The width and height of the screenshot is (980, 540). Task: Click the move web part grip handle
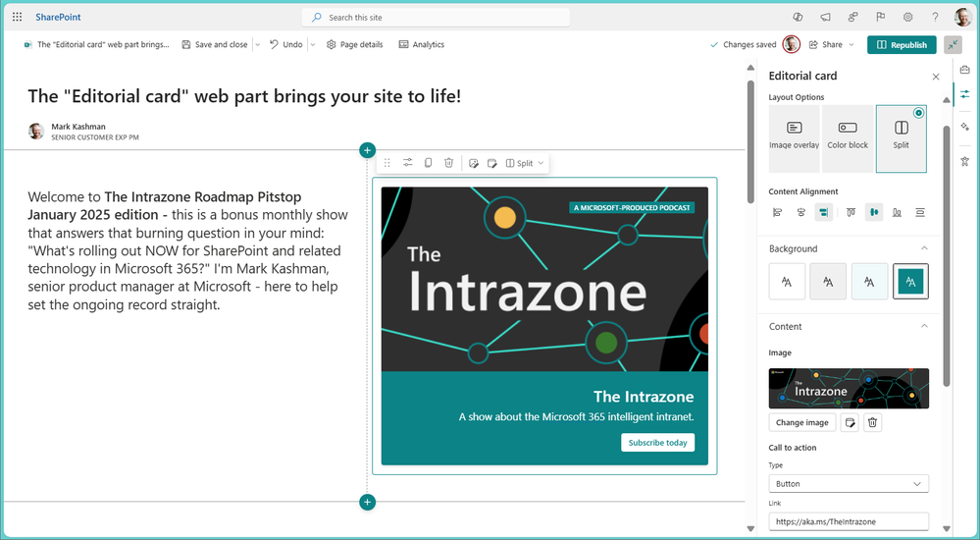click(x=387, y=163)
